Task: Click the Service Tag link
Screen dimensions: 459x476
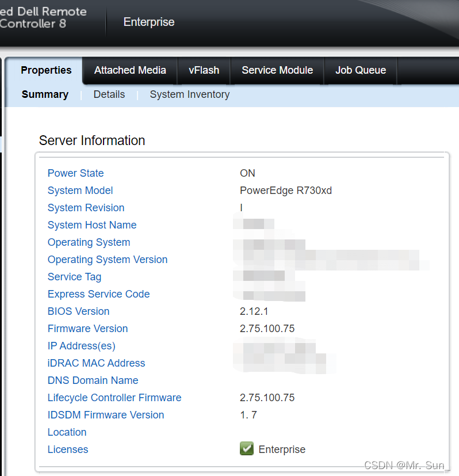Action: point(74,277)
